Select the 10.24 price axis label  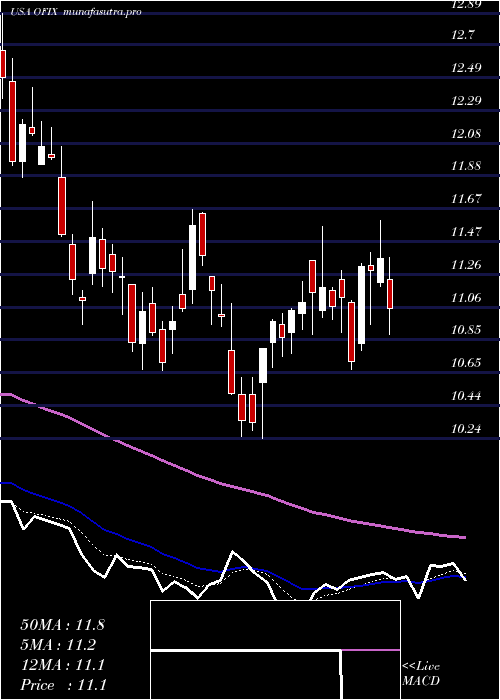click(467, 429)
